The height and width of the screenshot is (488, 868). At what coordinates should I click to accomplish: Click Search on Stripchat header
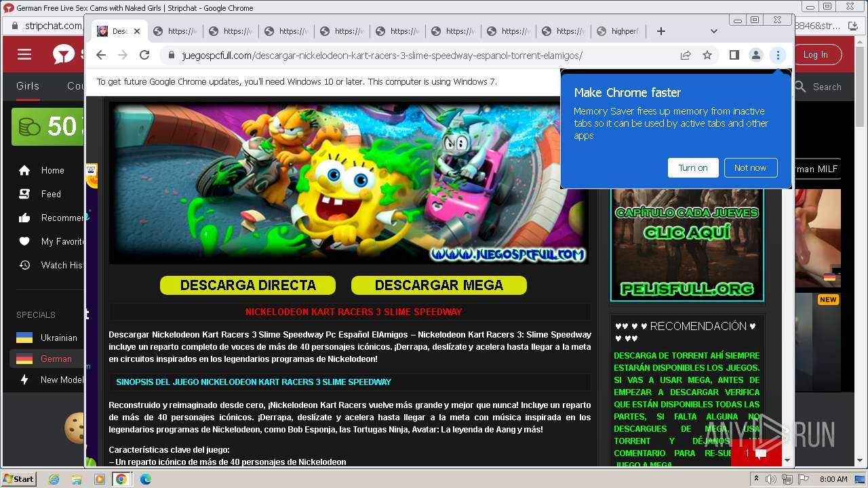818,87
